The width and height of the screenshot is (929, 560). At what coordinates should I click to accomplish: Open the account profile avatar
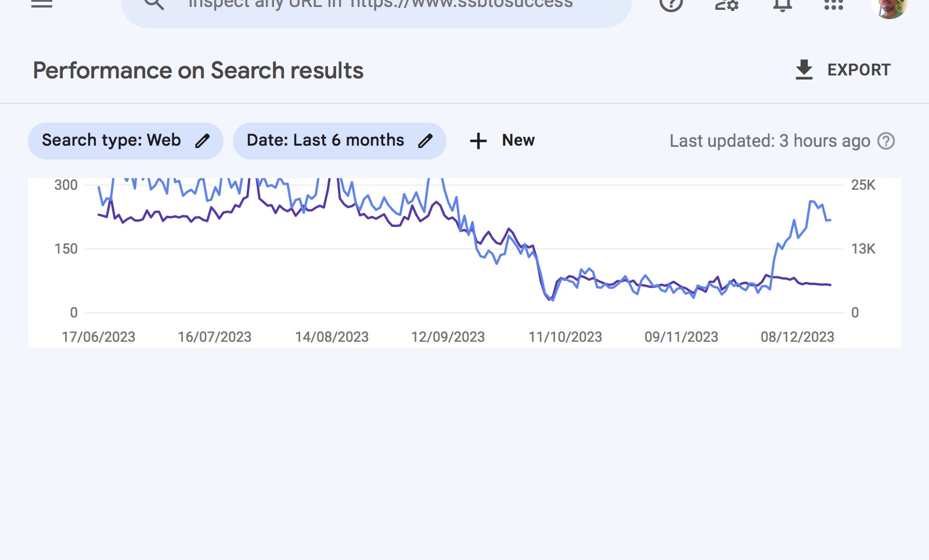coord(889,6)
